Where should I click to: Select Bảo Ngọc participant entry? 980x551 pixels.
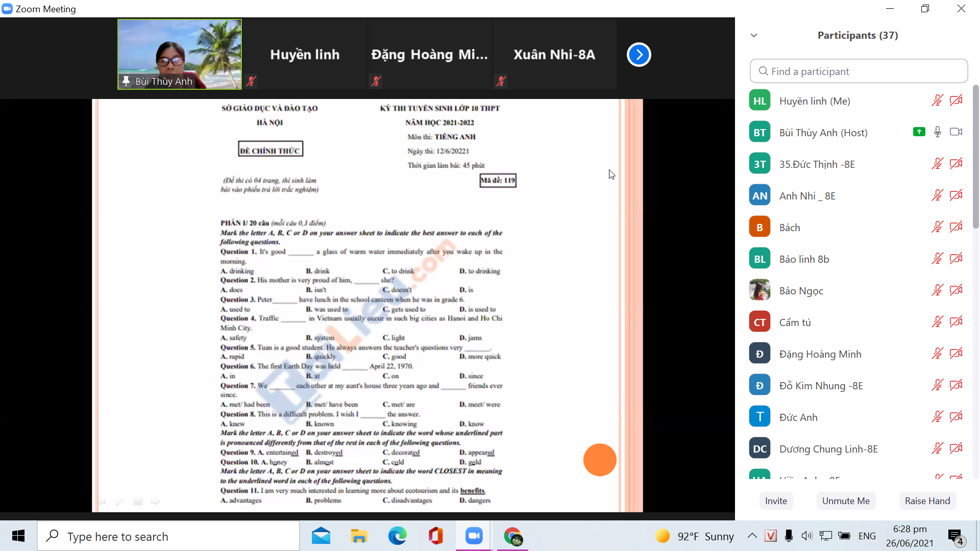(x=801, y=291)
